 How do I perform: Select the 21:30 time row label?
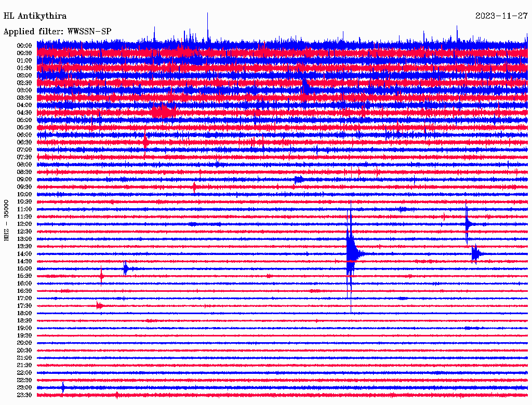[x=24, y=366]
